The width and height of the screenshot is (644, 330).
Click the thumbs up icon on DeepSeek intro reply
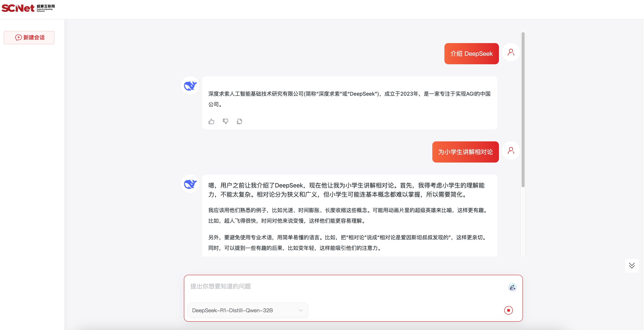[x=211, y=121]
